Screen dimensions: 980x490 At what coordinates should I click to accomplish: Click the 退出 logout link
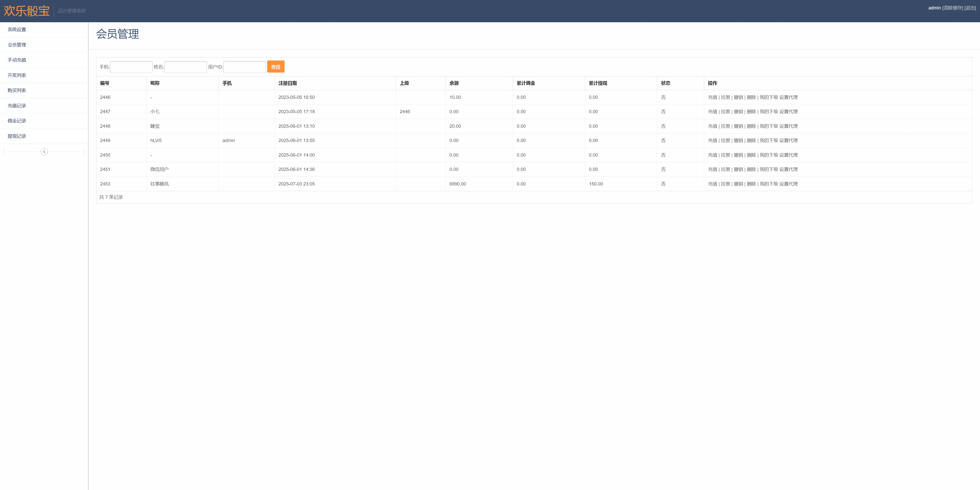click(970, 8)
